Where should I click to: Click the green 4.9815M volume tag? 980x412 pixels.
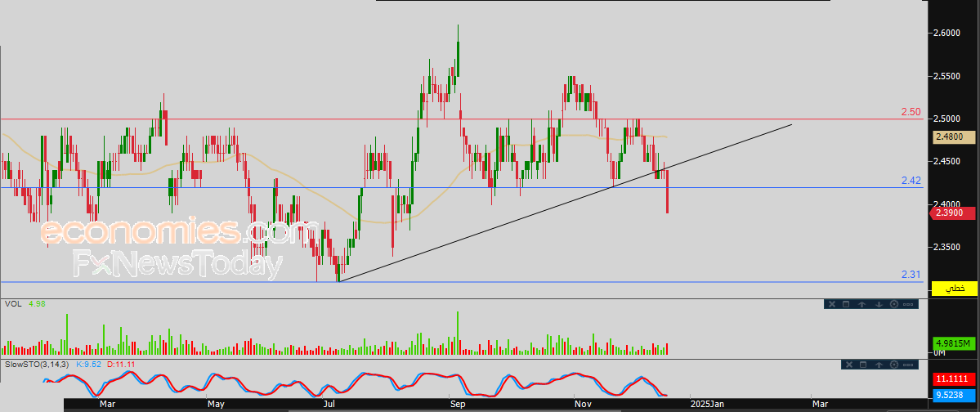coord(954,343)
